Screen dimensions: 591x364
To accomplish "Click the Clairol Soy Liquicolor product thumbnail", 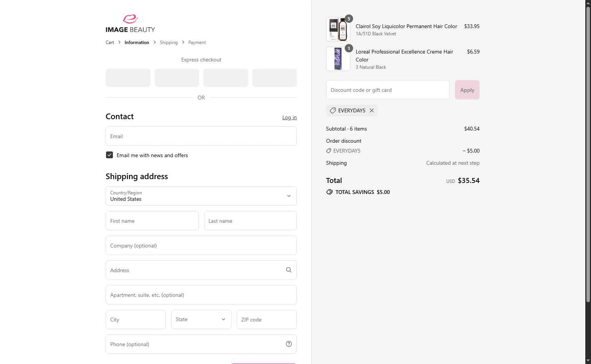I will coord(338,29).
